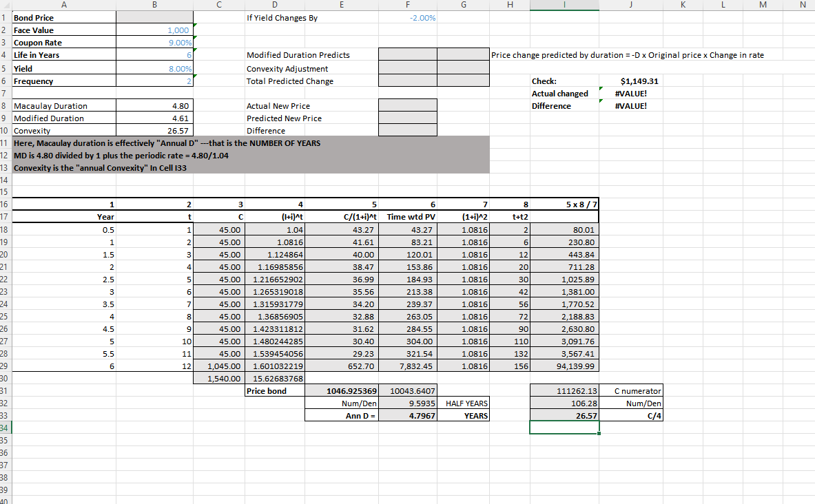Select the 'Modified Duration Predicts' label
Screen dimensions: 815x504
298,54
